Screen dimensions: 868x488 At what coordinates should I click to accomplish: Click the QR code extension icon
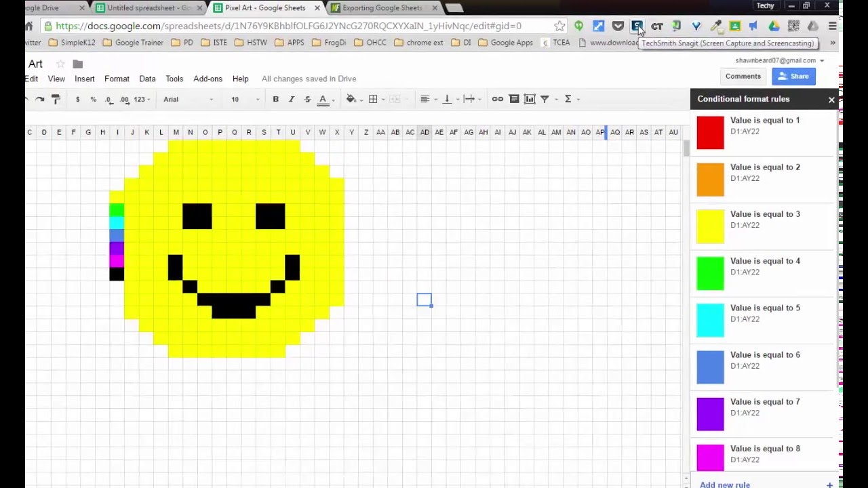point(793,26)
